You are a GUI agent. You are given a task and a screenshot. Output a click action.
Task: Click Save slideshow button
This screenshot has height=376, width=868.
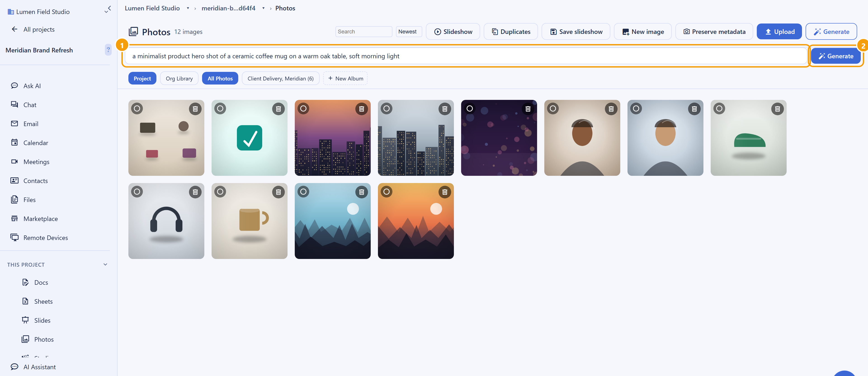point(576,32)
